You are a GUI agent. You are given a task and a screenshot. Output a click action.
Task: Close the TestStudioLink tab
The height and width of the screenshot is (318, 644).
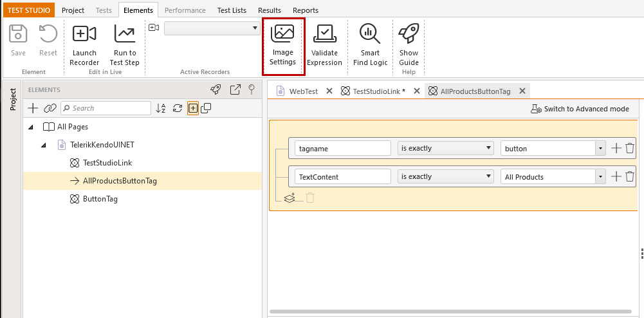[x=416, y=91]
